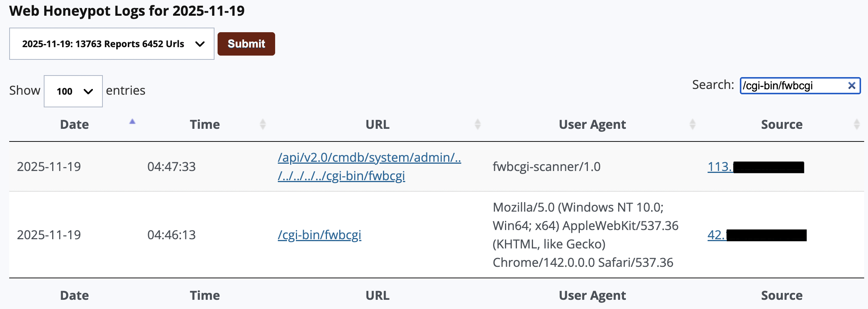Image resolution: width=868 pixels, height=309 pixels.
Task: Click the URL column sort arrows
Action: point(478,124)
